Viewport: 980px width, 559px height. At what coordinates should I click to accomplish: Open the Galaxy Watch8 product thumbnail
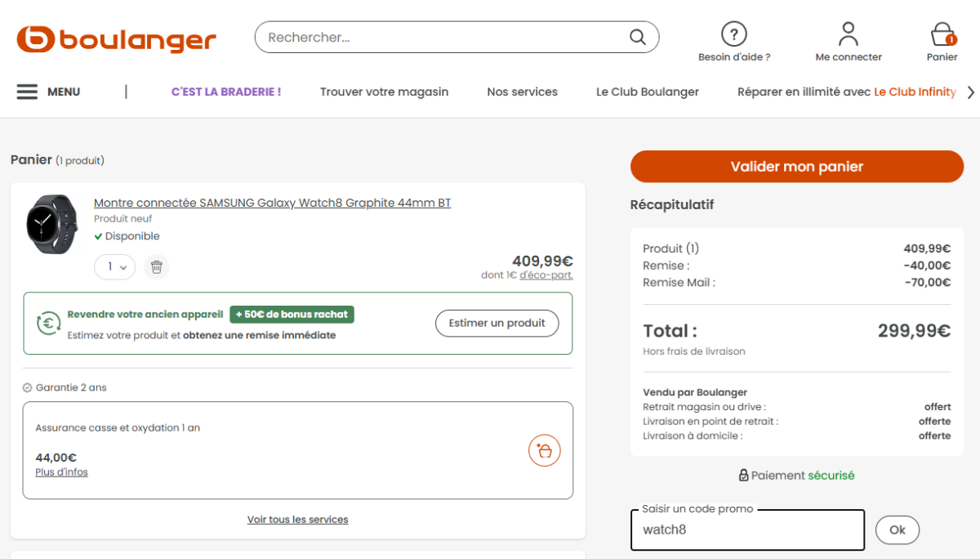tap(51, 223)
